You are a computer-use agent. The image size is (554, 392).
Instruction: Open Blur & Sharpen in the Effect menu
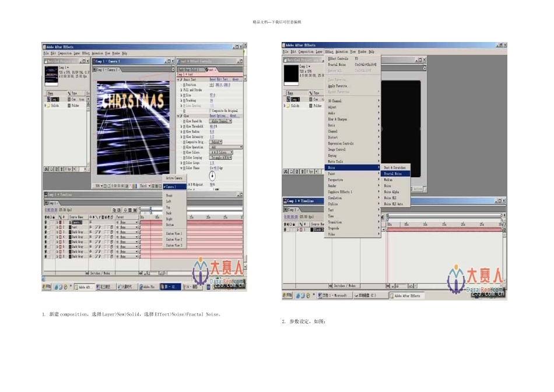click(x=336, y=119)
